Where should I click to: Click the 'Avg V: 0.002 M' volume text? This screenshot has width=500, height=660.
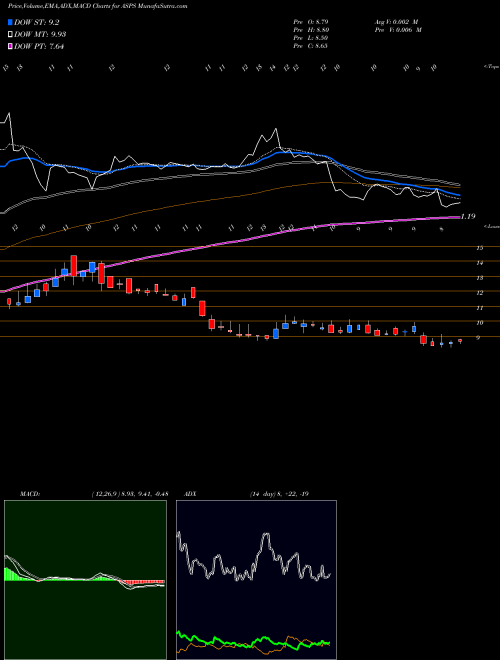tap(396, 21)
